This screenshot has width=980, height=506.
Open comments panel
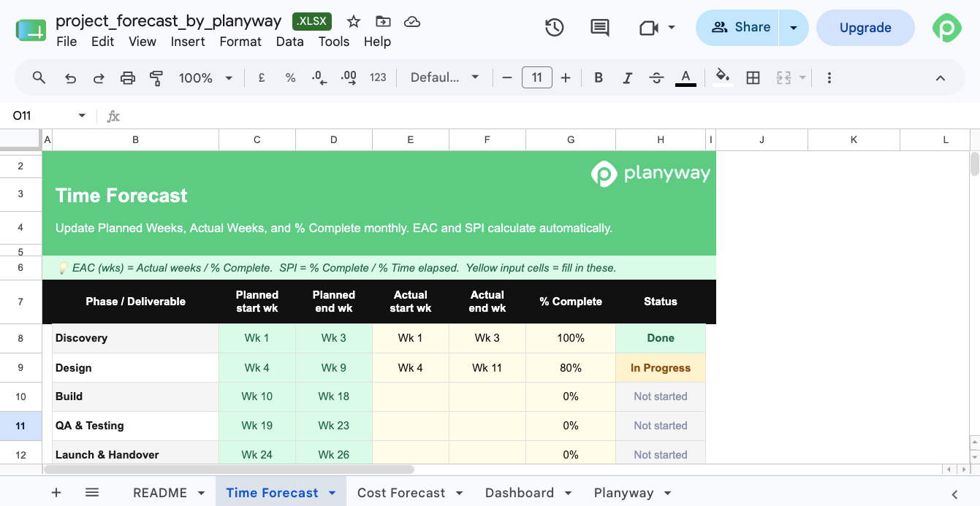click(600, 28)
